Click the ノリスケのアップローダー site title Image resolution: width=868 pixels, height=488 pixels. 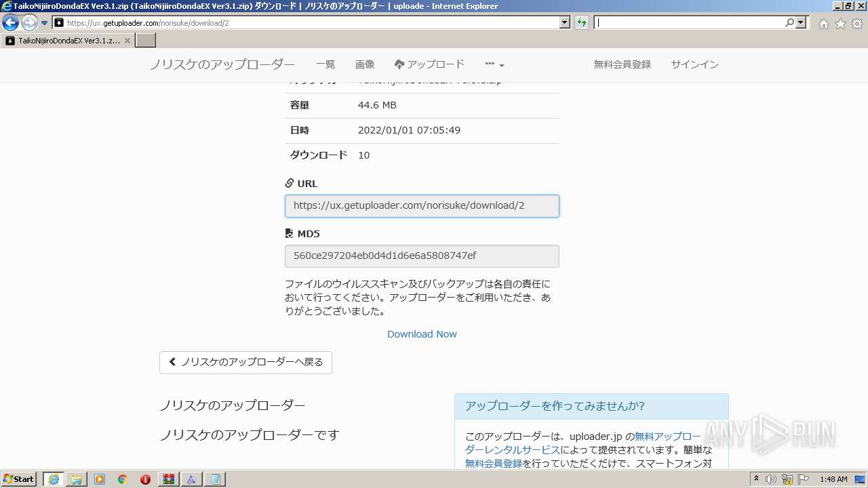click(x=222, y=65)
